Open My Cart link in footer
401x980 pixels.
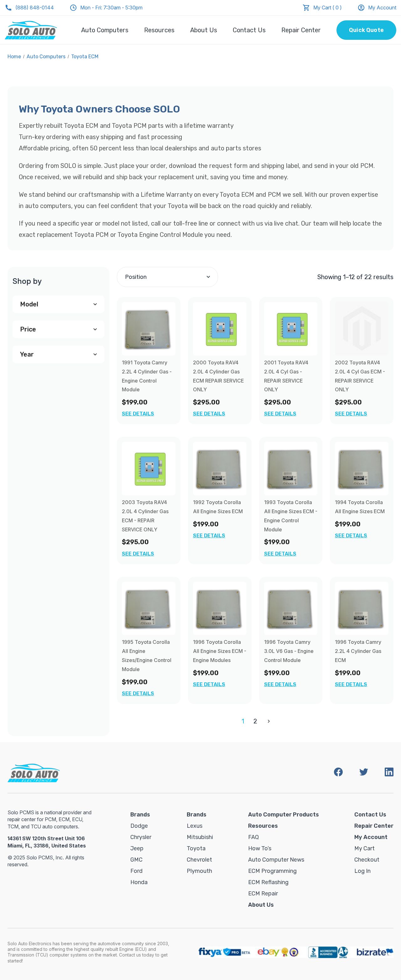(364, 848)
